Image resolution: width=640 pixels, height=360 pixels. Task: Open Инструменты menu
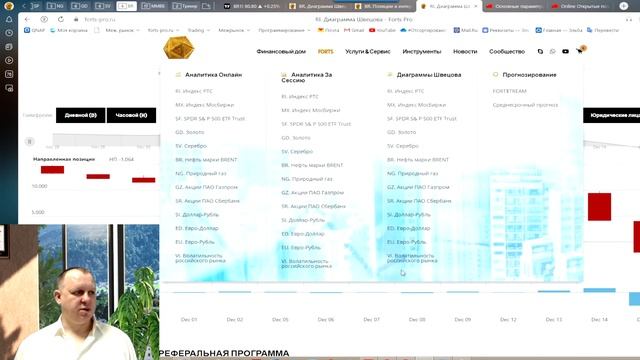click(x=422, y=51)
